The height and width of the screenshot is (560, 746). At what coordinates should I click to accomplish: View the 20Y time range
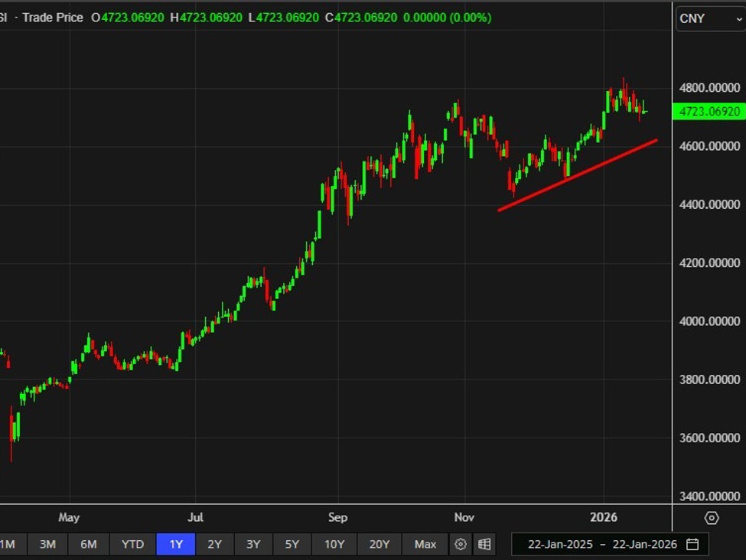380,545
